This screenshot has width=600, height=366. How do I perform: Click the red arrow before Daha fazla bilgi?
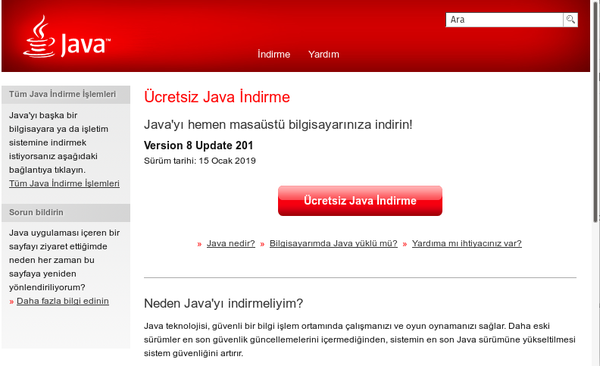click(11, 302)
